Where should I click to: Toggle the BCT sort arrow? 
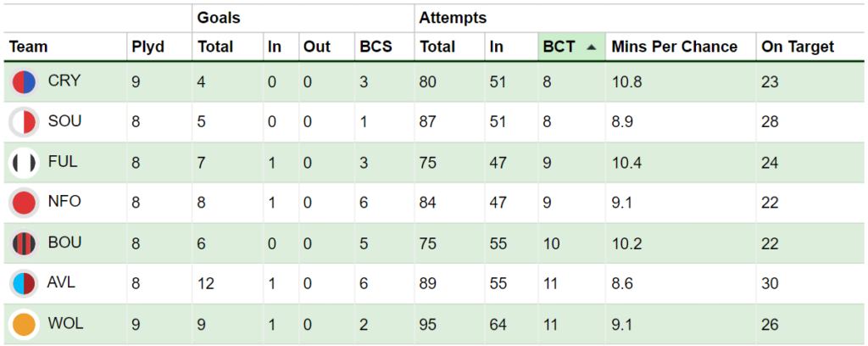(x=591, y=47)
